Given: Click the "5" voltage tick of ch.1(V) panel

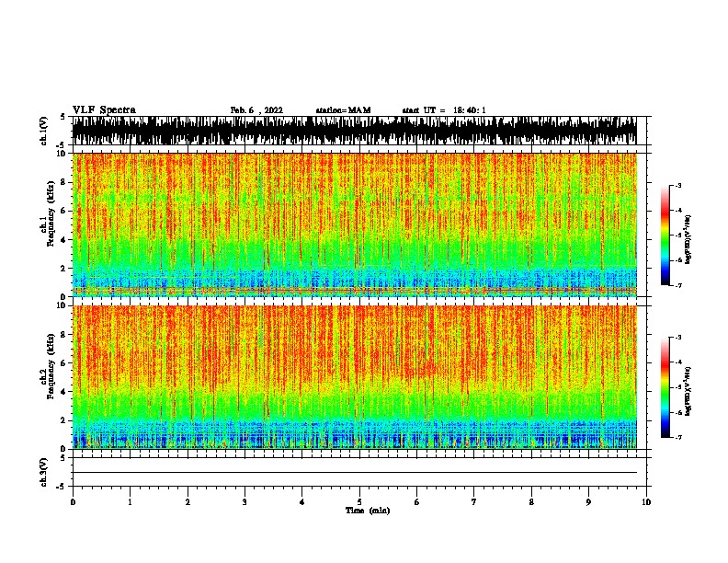Looking at the screenshot, I should 63,117.
